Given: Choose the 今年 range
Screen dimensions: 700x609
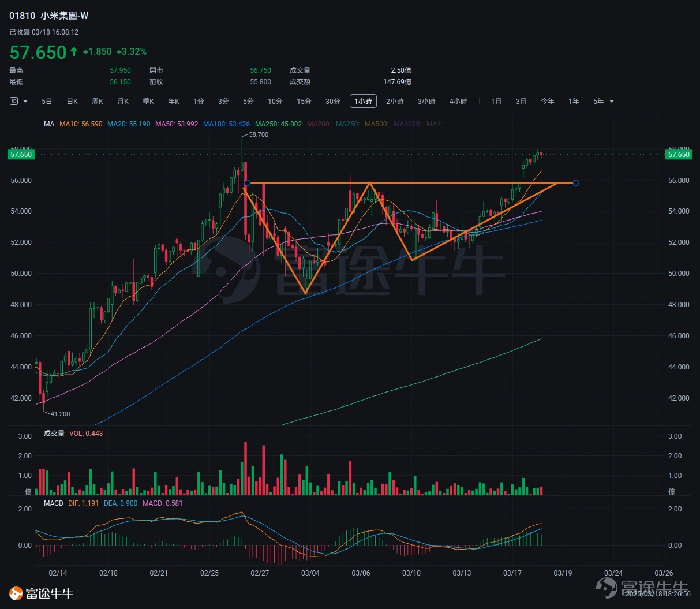Looking at the screenshot, I should 548,102.
